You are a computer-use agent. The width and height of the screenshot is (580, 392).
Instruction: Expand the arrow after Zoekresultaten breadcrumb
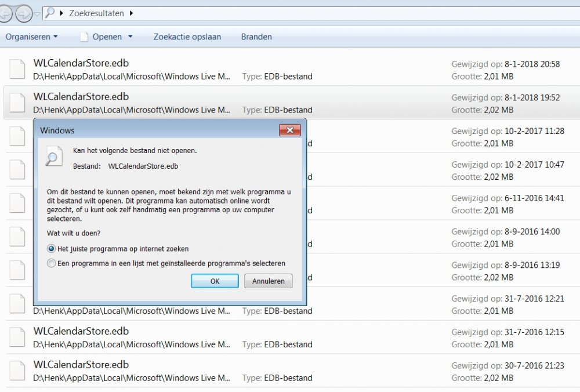tap(131, 13)
